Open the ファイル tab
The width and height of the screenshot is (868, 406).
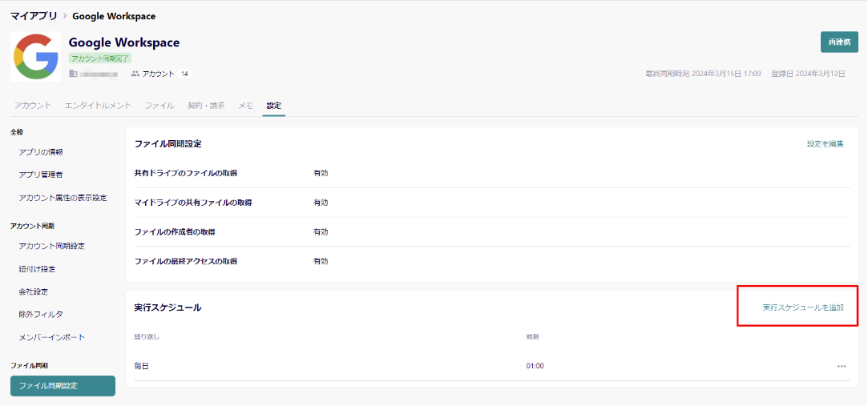tap(159, 106)
